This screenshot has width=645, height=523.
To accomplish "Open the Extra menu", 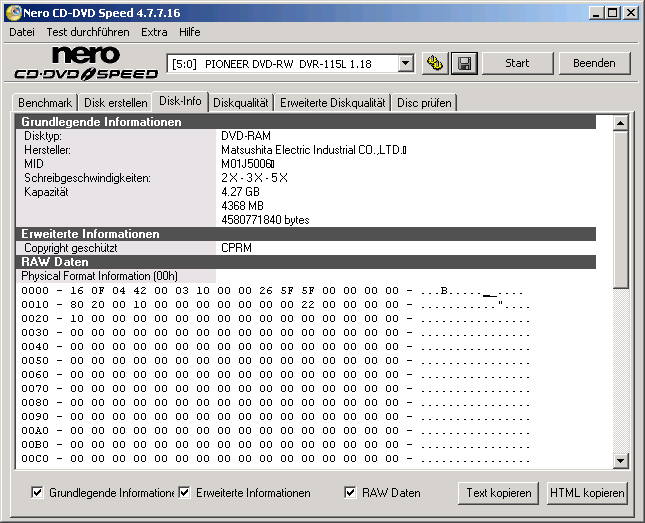I will pyautogui.click(x=154, y=32).
